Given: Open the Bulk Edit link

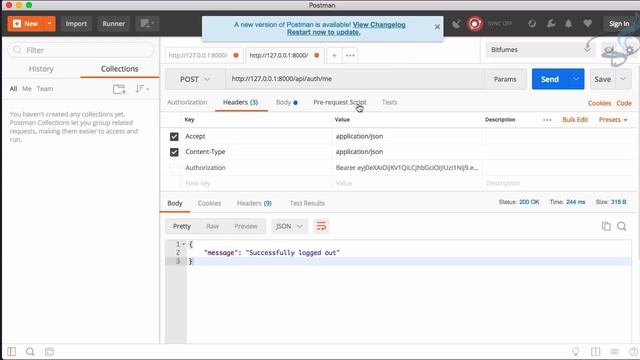Looking at the screenshot, I should pyautogui.click(x=575, y=120).
